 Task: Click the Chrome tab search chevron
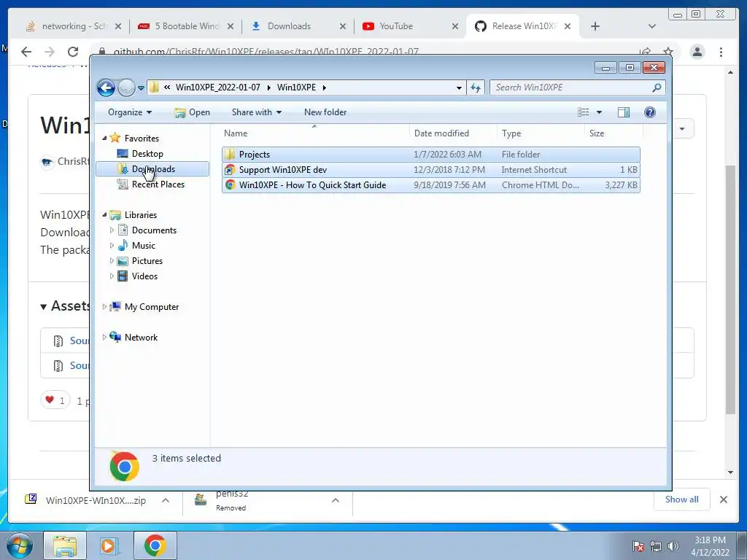tap(652, 26)
